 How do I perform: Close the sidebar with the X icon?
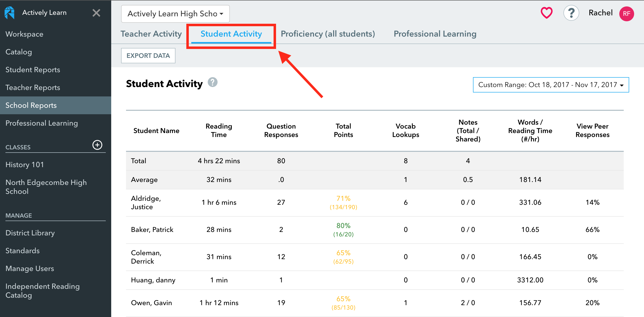coord(96,13)
